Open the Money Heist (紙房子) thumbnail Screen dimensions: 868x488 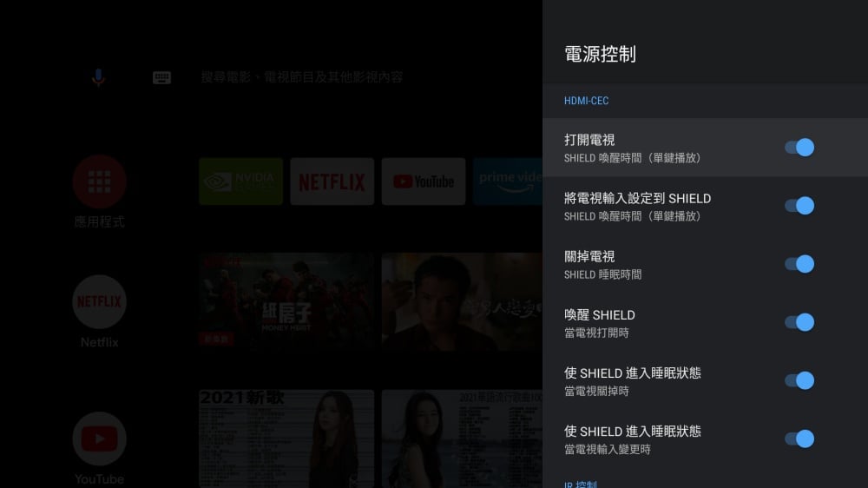coord(286,301)
